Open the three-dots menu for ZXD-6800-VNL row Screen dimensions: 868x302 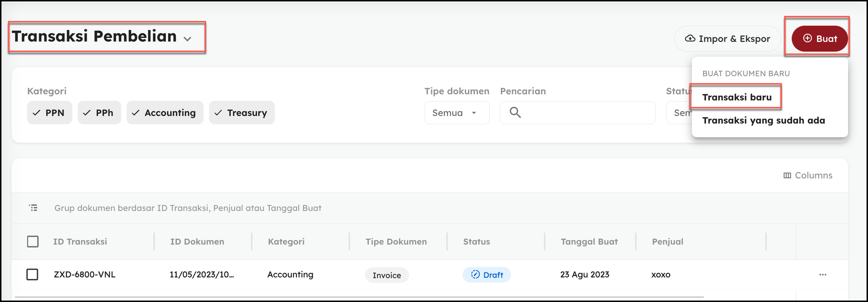pyautogui.click(x=822, y=275)
